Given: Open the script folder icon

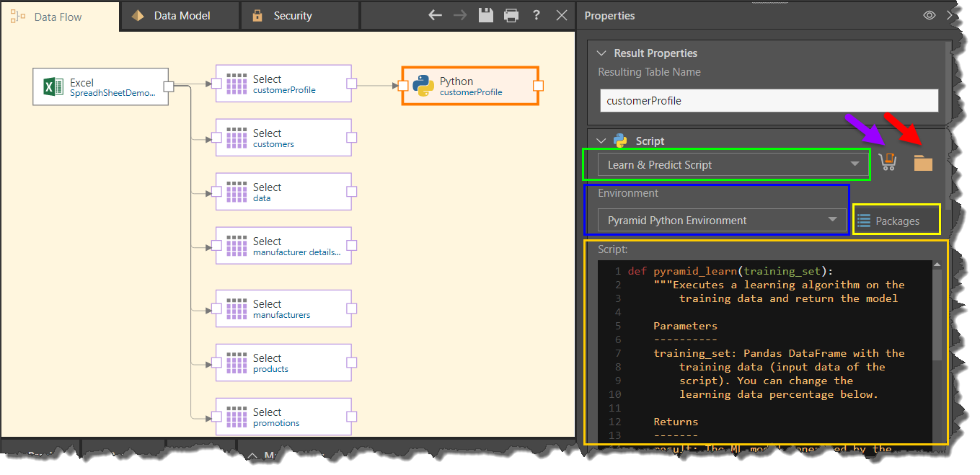Looking at the screenshot, I should coord(923,164).
